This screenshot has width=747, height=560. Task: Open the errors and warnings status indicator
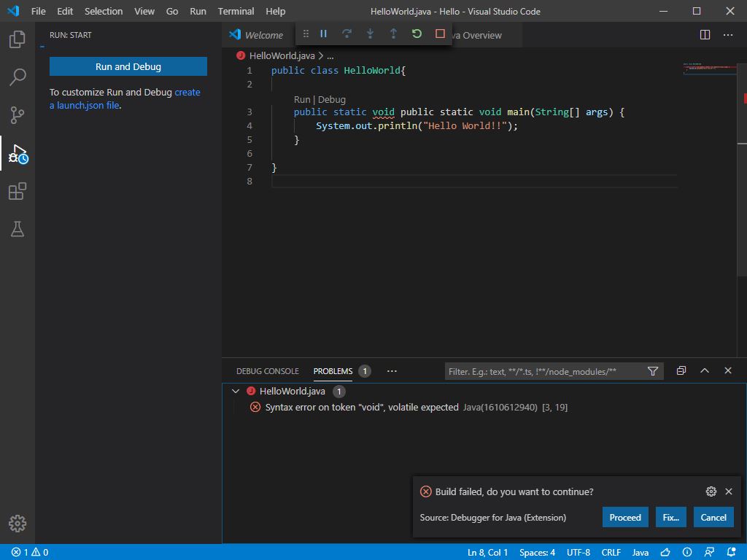click(29, 553)
